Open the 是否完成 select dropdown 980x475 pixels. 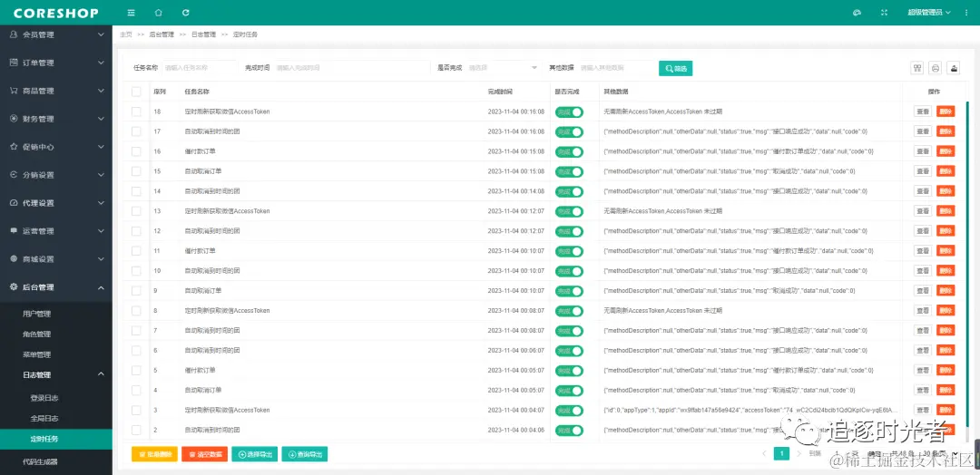tap(503, 68)
